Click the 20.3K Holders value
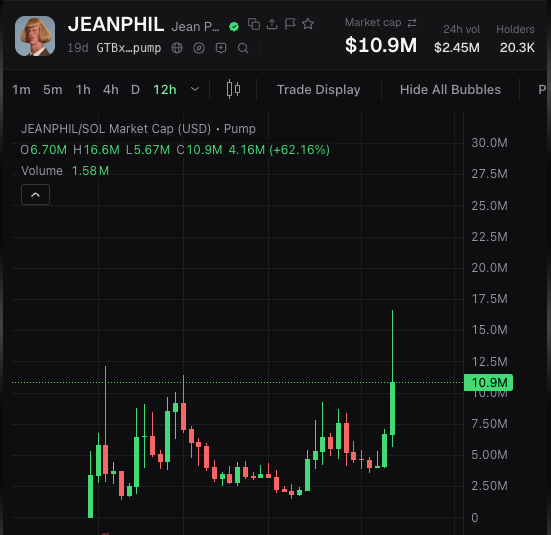The image size is (551, 535). [x=517, y=47]
